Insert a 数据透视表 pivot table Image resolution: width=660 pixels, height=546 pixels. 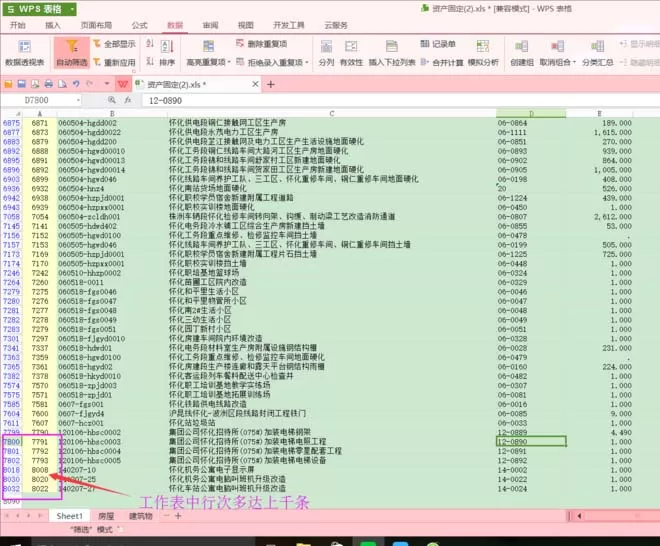tap(24, 53)
